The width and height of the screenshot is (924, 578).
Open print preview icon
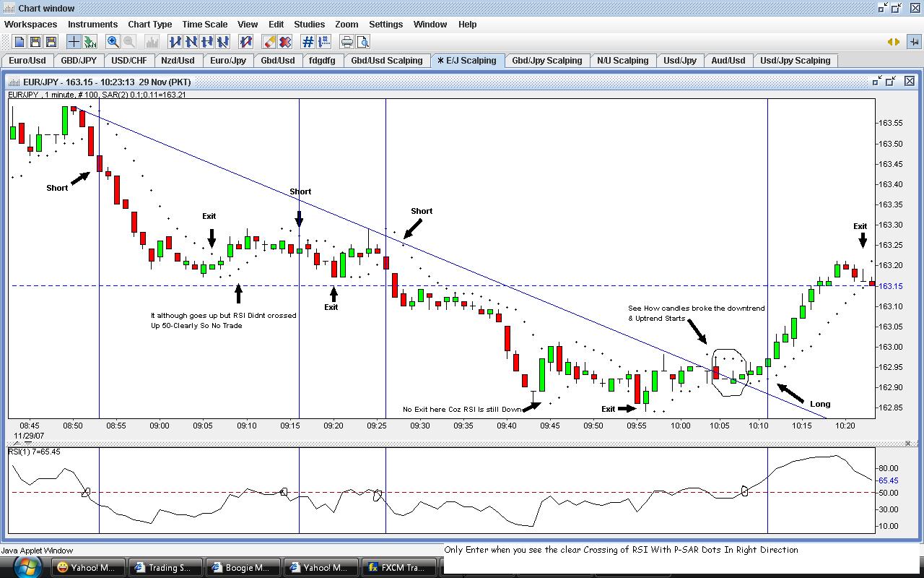362,42
